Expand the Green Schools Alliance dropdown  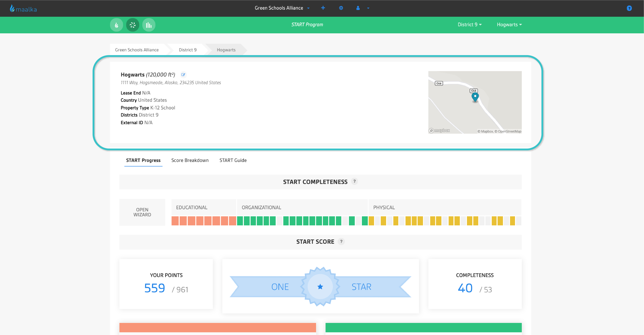(x=282, y=8)
